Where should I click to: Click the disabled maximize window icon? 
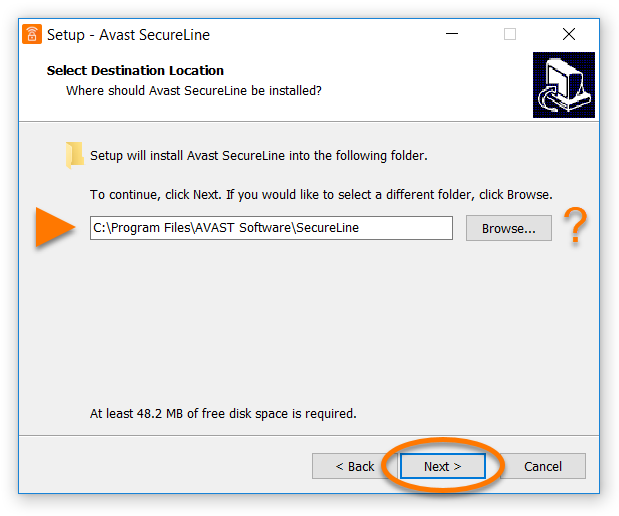click(x=510, y=34)
